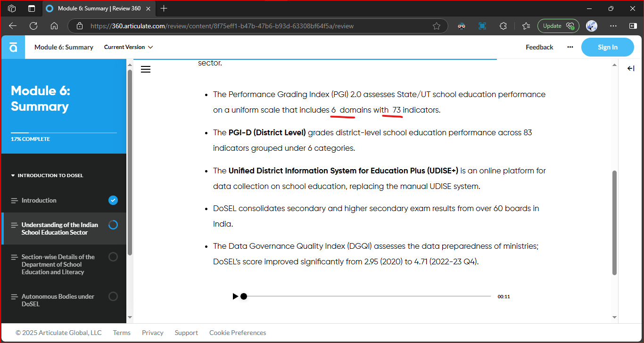Collapse the feedback side panel arrow

point(631,69)
